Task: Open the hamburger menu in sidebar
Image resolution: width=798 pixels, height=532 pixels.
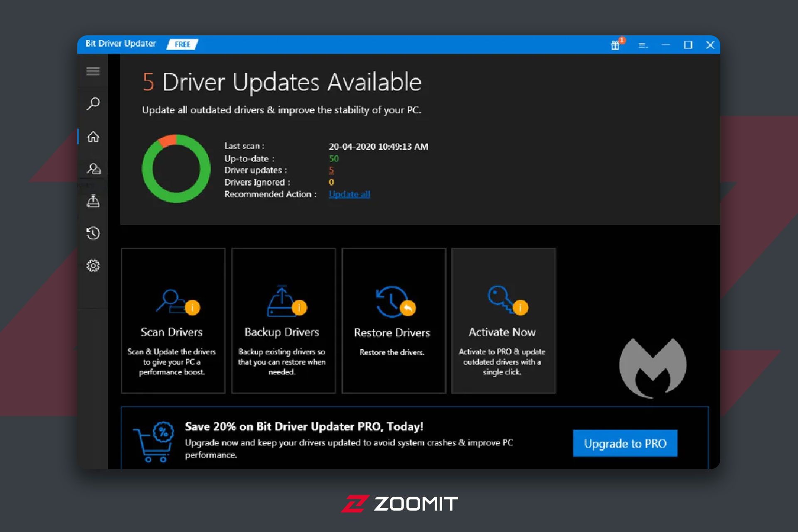Action: pyautogui.click(x=93, y=71)
